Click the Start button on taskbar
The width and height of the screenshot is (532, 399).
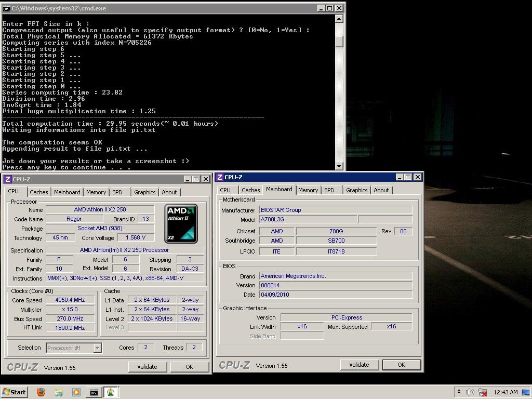[x=14, y=392]
